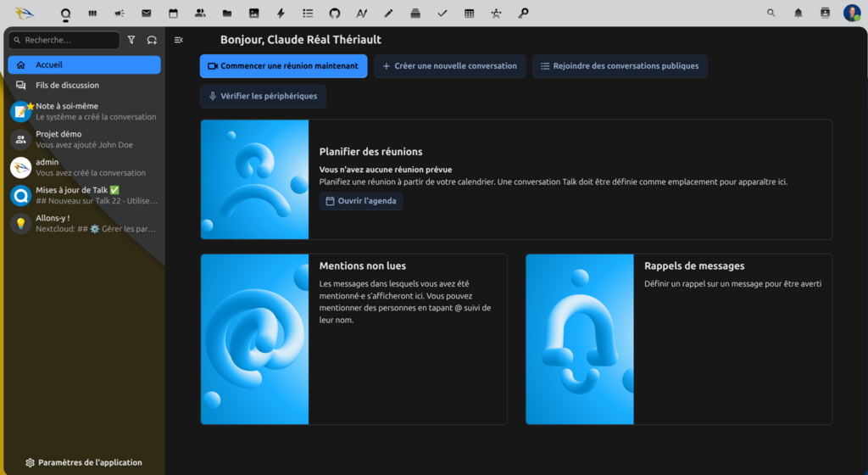The width and height of the screenshot is (868, 475).
Task: Open the GitHub integration icon
Action: pyautogui.click(x=334, y=14)
